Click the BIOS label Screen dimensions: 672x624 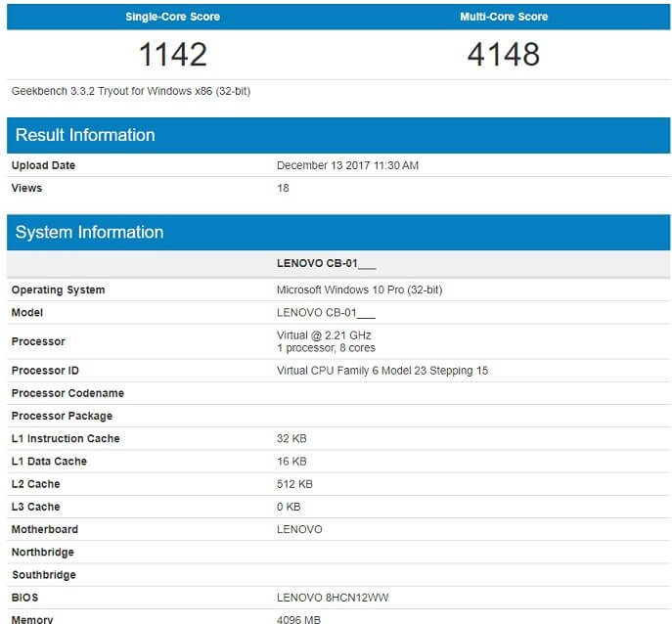[x=24, y=598]
